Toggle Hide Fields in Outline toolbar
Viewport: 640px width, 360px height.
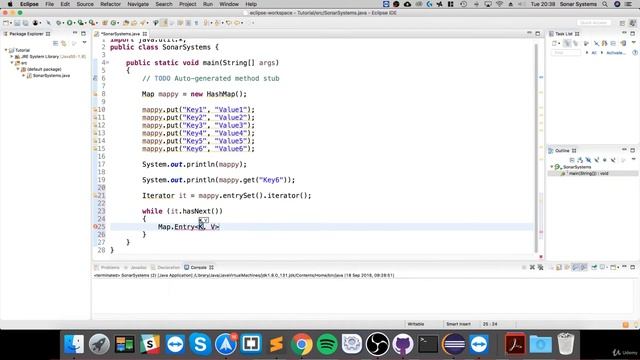(x=588, y=160)
